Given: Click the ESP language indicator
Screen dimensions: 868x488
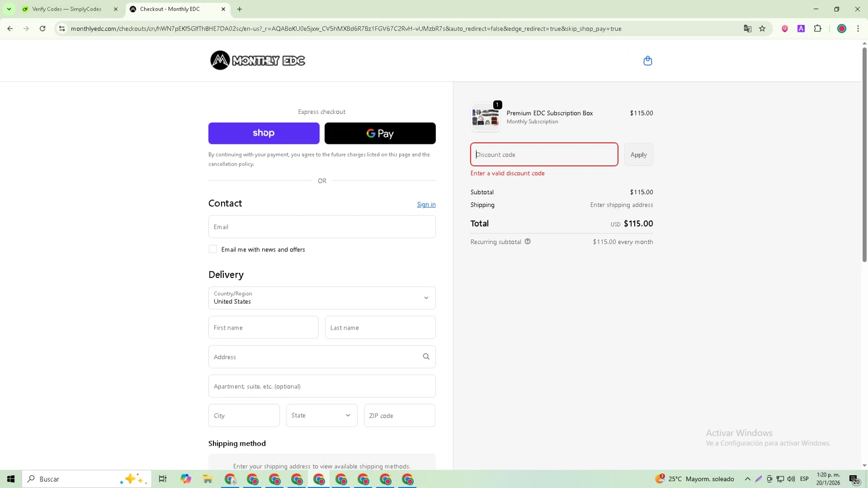Looking at the screenshot, I should (x=804, y=479).
